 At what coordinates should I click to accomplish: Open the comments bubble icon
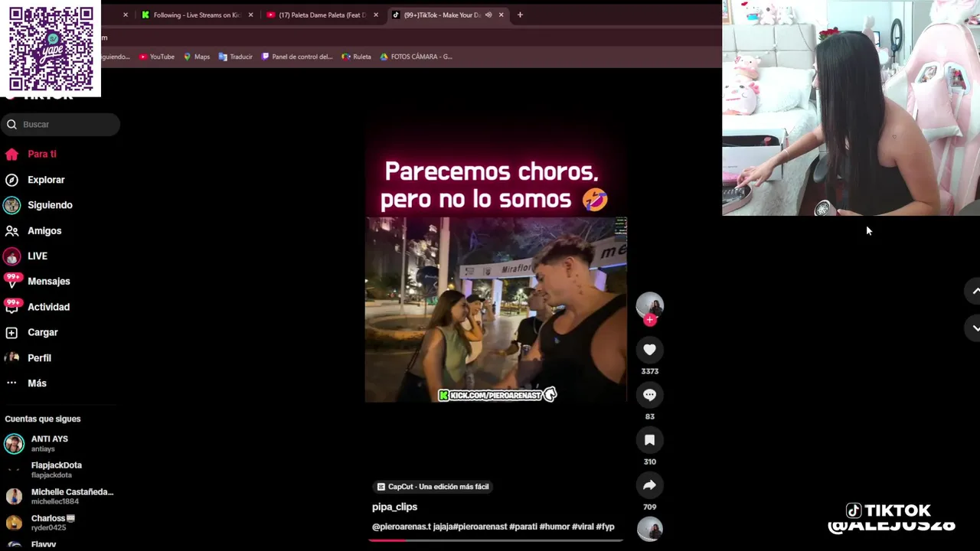point(649,395)
